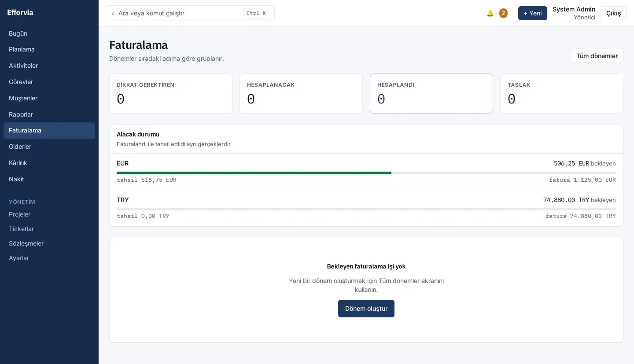Image resolution: width=634 pixels, height=364 pixels.
Task: Go to Planlama in the sidebar
Action: point(49,49)
